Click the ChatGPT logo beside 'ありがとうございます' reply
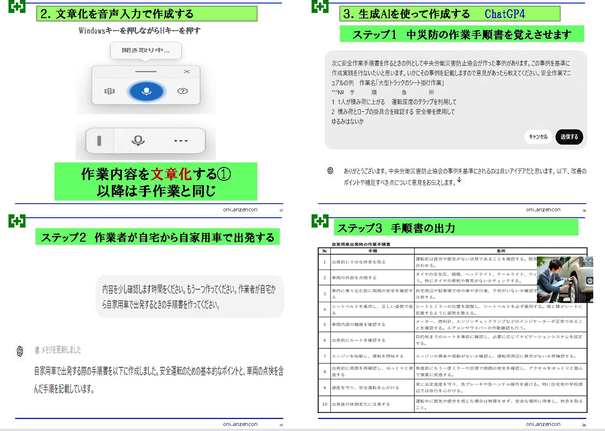 tap(330, 170)
